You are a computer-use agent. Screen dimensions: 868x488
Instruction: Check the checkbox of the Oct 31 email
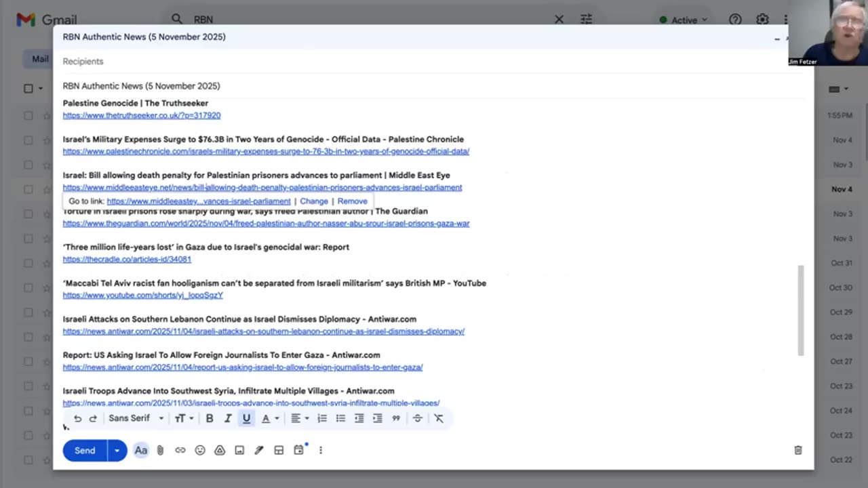[28, 263]
